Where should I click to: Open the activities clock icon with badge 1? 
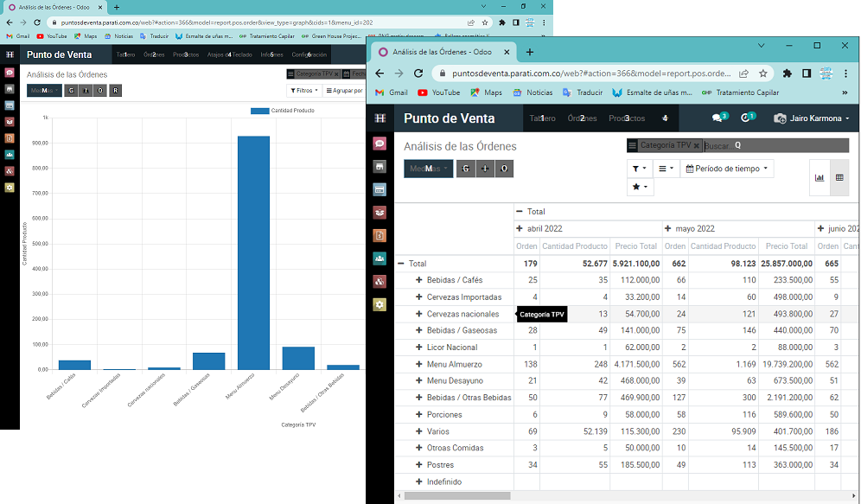point(747,118)
